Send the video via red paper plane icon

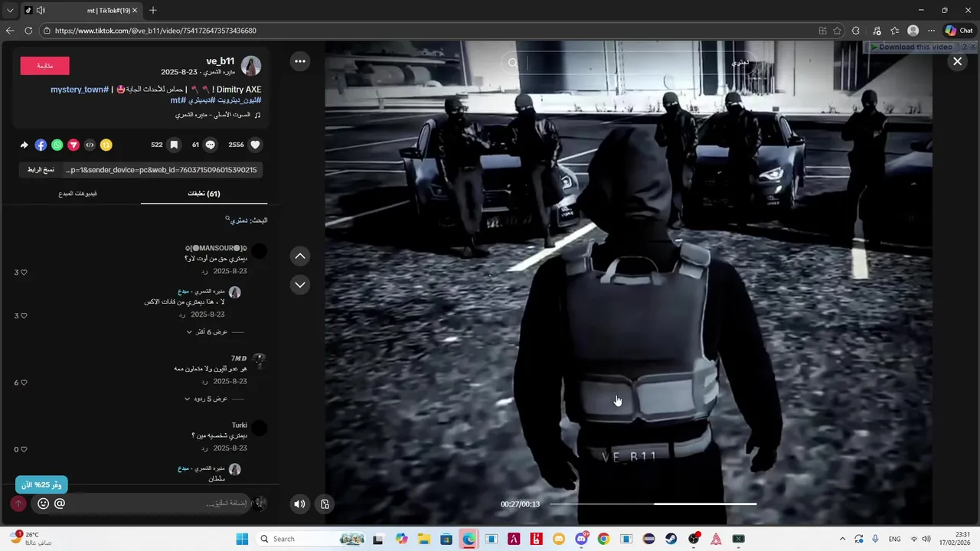(x=73, y=145)
